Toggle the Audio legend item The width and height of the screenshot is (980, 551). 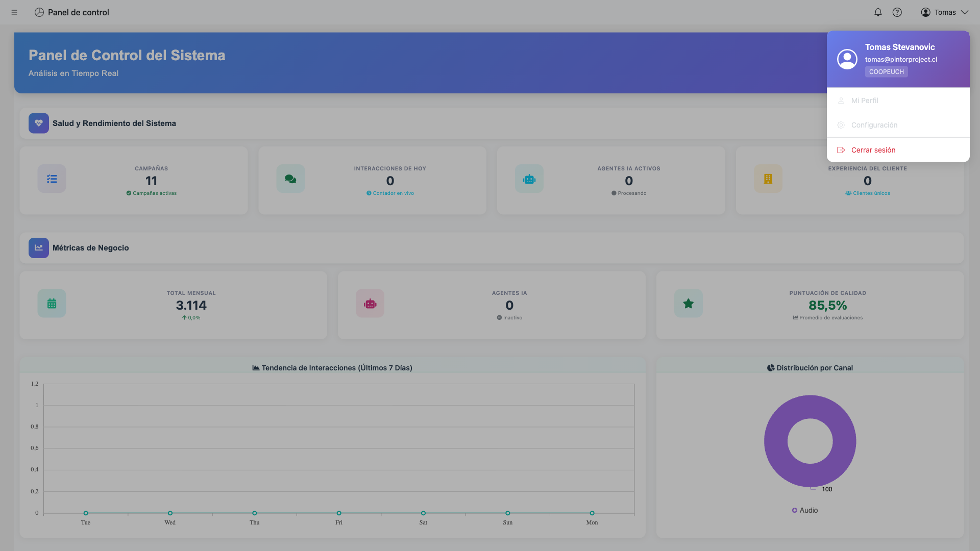[x=805, y=510]
